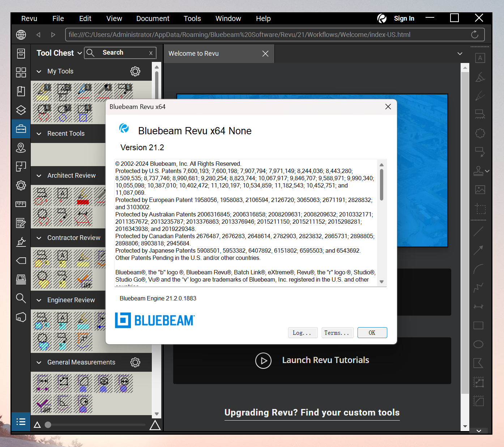
Task: Expand the Stamp tool dropdown arrow
Action: pos(487,171)
